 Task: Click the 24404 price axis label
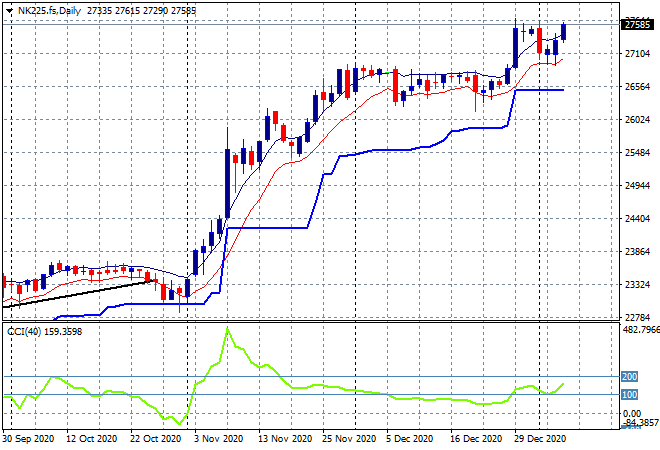(x=638, y=218)
